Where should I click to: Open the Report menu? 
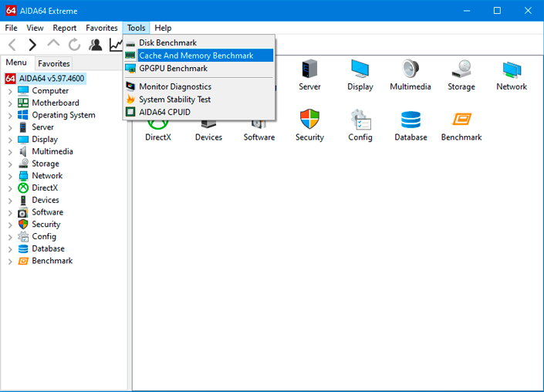pos(65,28)
